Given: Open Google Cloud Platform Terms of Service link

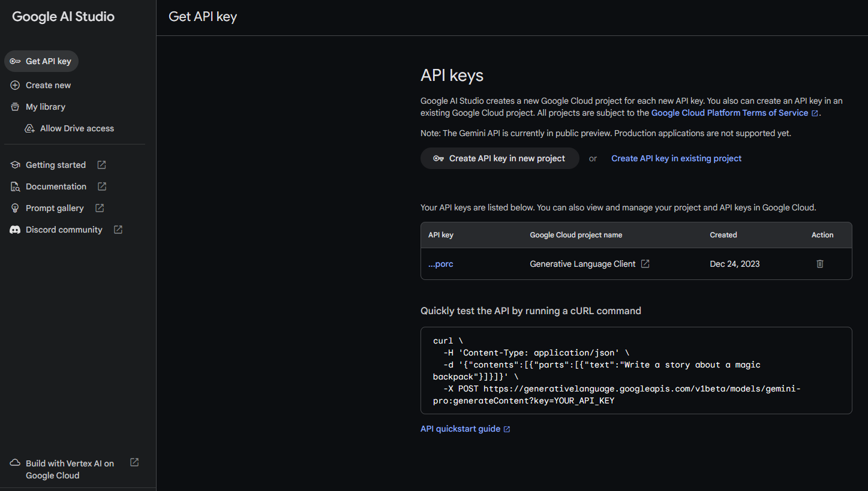Looking at the screenshot, I should [729, 113].
